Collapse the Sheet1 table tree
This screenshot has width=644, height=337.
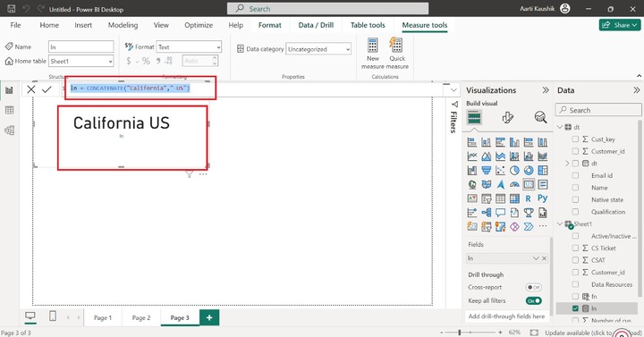[560, 223]
